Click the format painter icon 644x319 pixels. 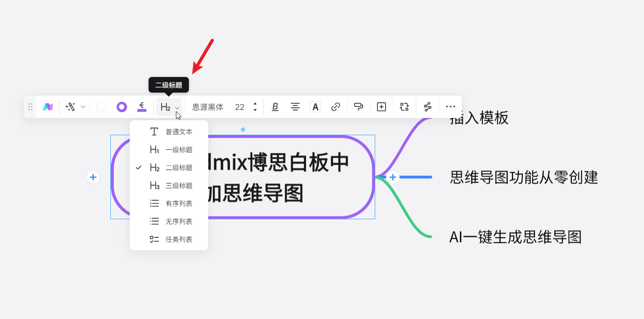358,107
